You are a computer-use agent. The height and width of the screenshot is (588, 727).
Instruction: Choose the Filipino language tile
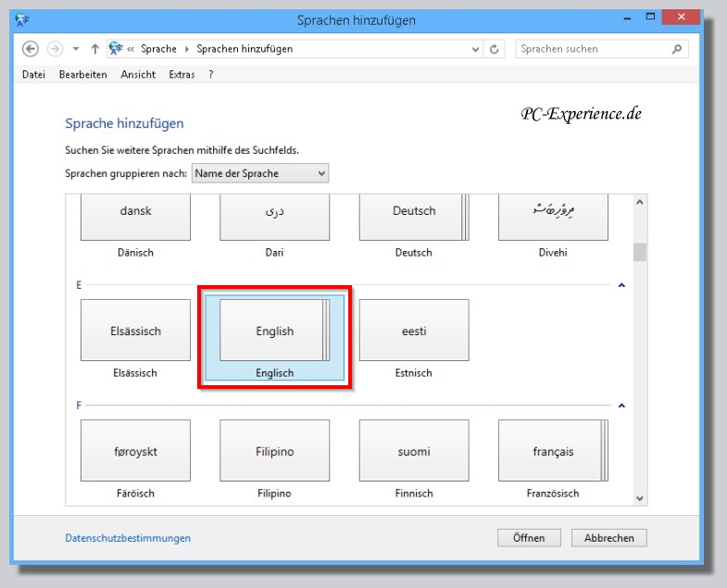tap(274, 451)
